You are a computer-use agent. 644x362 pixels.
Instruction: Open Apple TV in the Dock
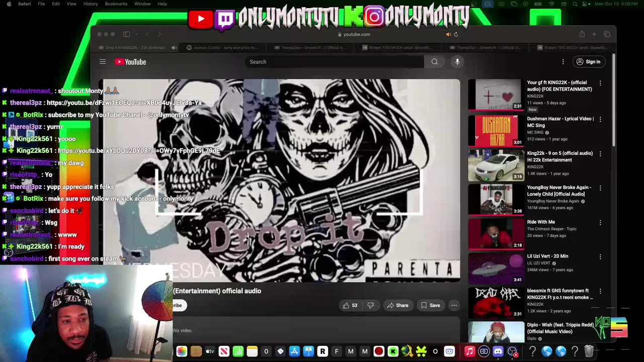tap(210, 351)
